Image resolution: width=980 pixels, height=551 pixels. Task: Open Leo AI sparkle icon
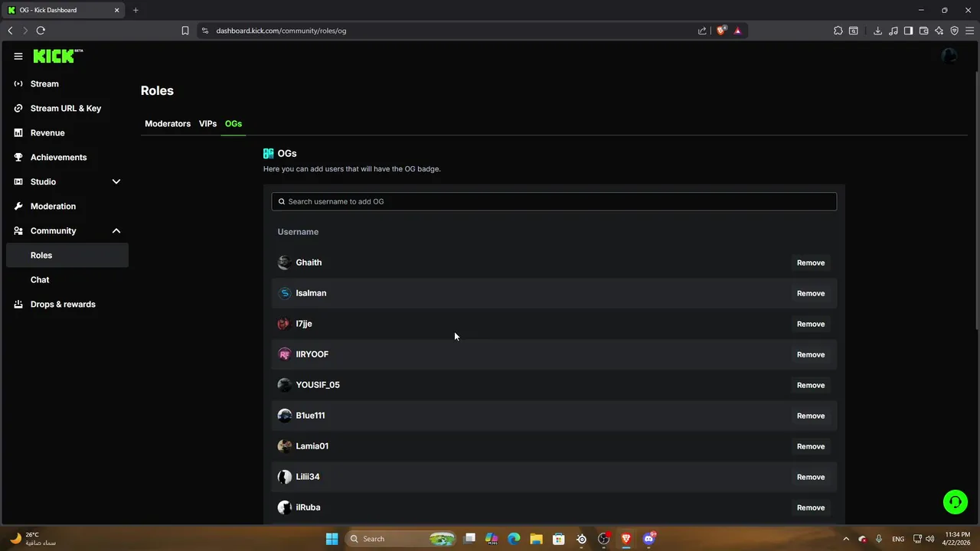point(939,31)
